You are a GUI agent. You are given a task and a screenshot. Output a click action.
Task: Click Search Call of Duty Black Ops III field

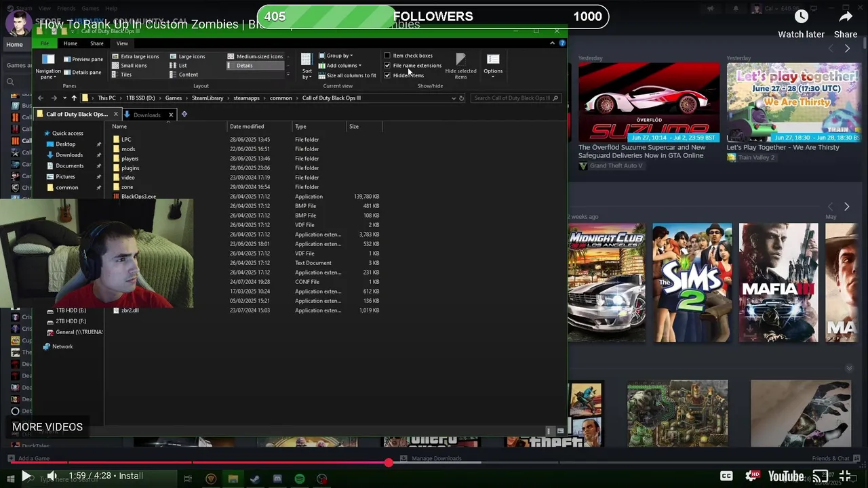click(515, 98)
